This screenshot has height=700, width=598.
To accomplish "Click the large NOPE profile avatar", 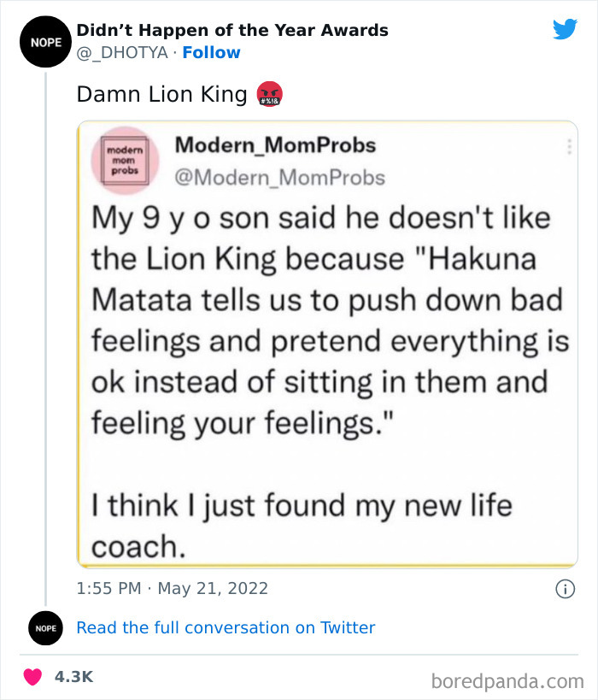I will [44, 41].
